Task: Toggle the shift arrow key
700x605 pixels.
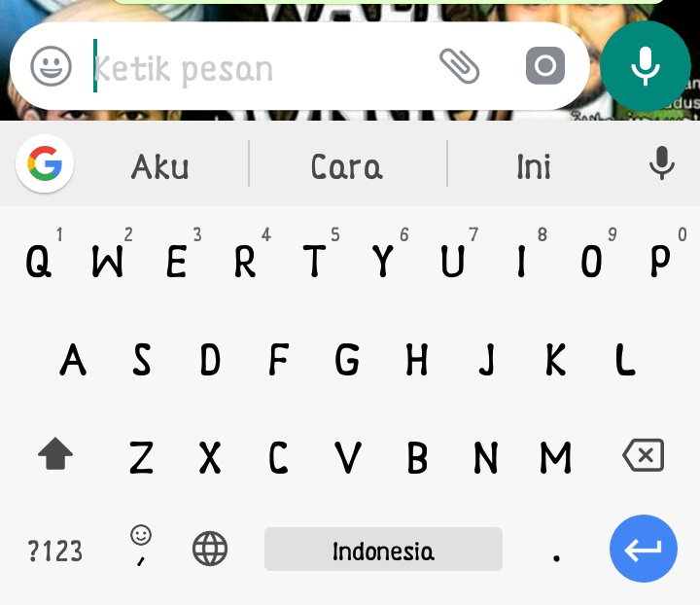Action: 55,453
